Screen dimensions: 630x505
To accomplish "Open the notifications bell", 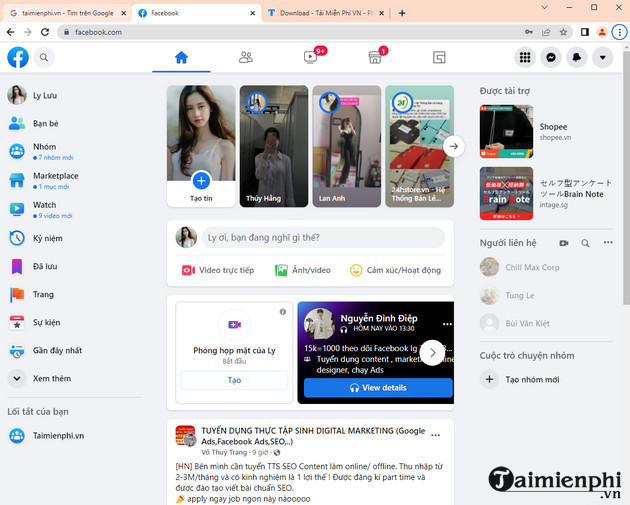I will pyautogui.click(x=577, y=57).
